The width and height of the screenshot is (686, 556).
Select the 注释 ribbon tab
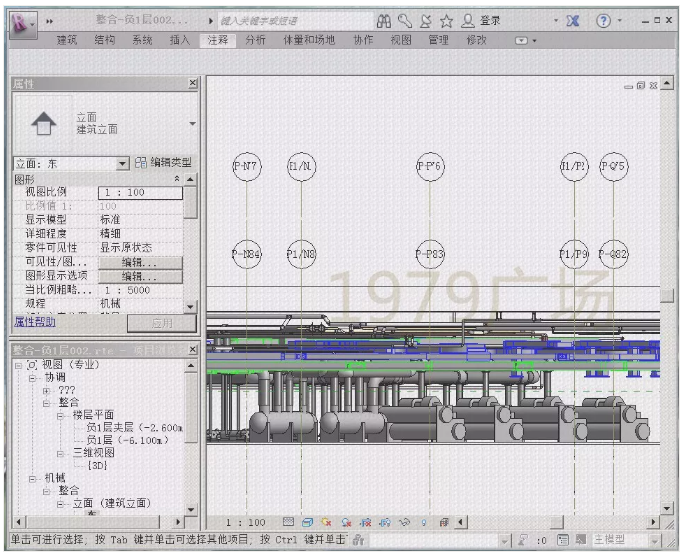click(217, 40)
